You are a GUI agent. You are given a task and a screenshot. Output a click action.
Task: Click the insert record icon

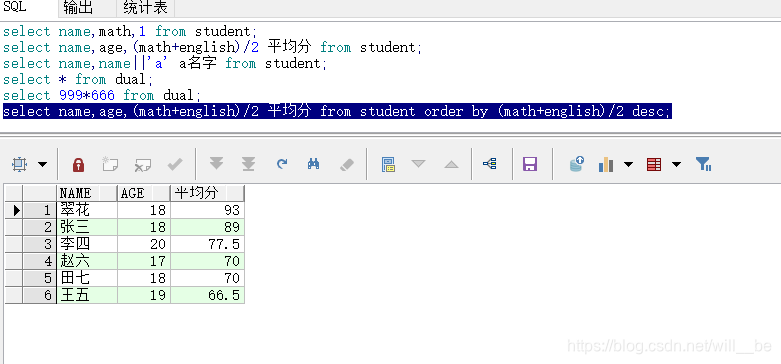point(110,164)
